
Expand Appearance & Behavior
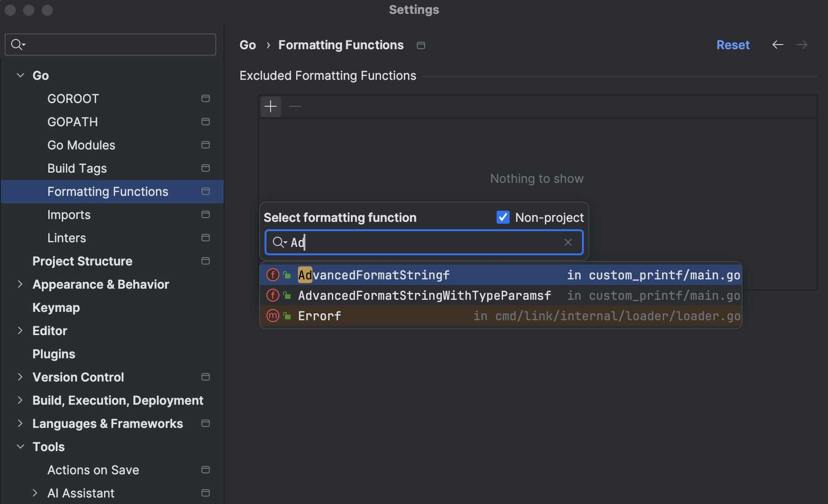(20, 284)
